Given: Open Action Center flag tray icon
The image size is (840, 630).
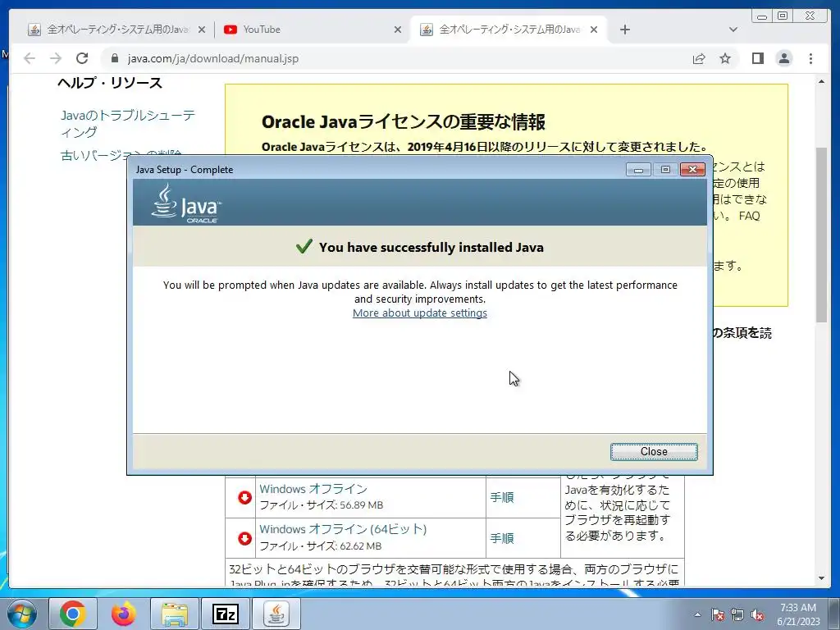Looking at the screenshot, I should tap(717, 614).
